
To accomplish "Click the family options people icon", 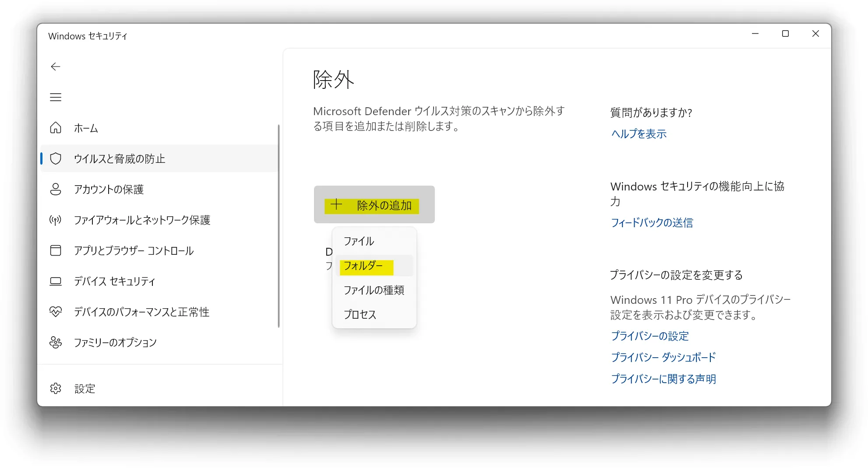I will point(56,342).
